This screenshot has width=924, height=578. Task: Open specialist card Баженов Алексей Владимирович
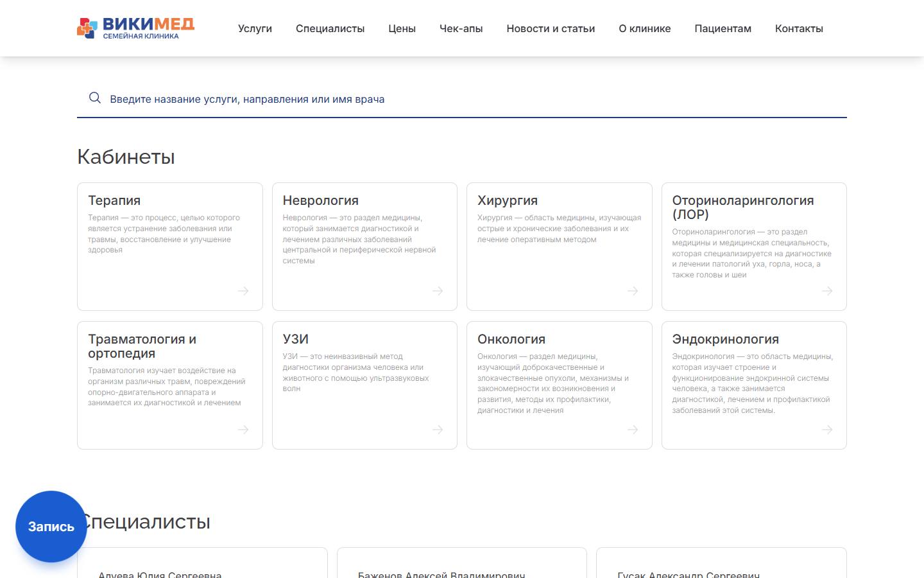pos(462,563)
